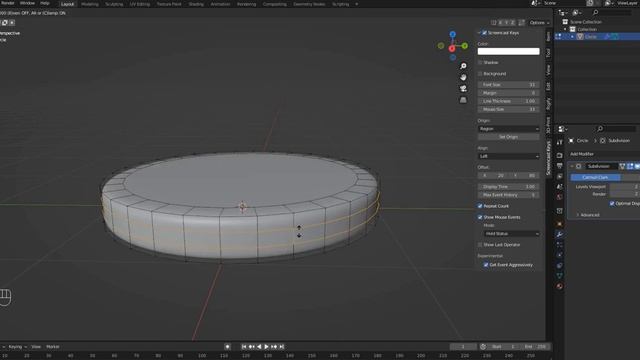Screen dimensions: 640x360
Task: Enable the Shadow checkbox
Action: 480,62
